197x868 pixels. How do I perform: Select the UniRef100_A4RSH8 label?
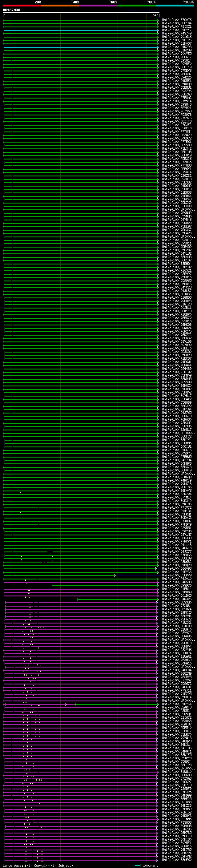click(x=176, y=582)
